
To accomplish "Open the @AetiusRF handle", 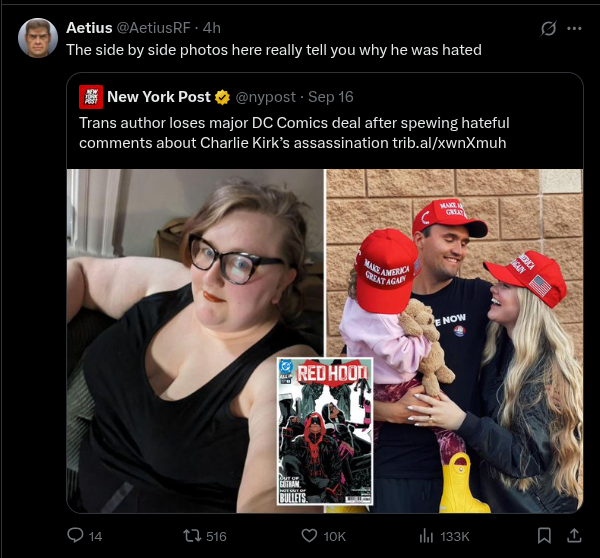I will click(x=153, y=28).
